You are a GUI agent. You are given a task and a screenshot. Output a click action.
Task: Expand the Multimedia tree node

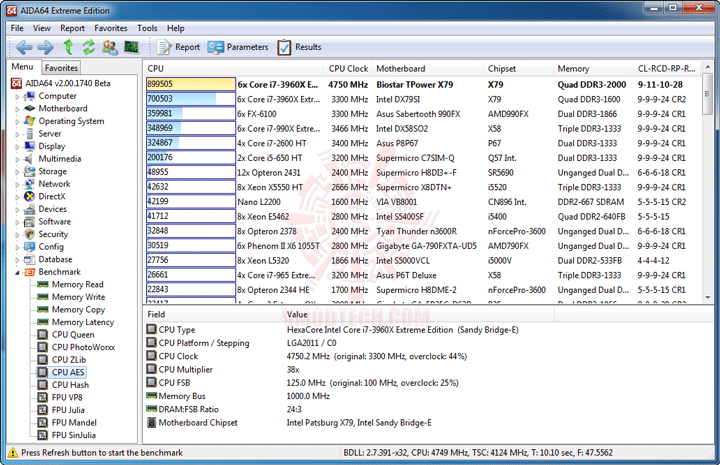17,159
